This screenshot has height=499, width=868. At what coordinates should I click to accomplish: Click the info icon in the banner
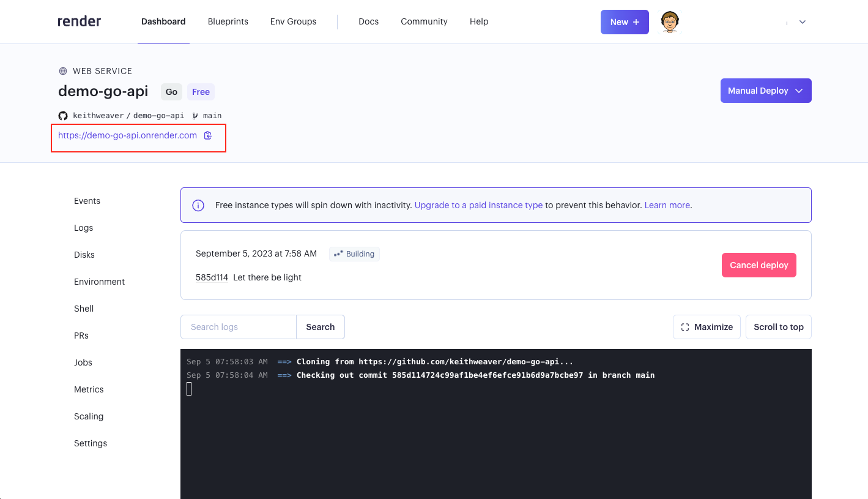[x=198, y=206]
